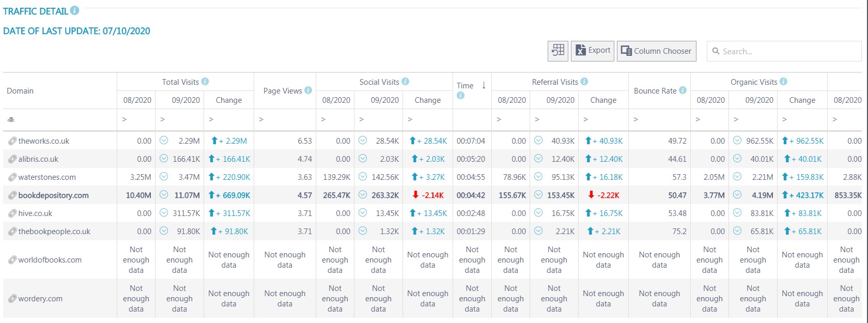The image size is (868, 323).
Task: Click the link icon beside hive.co.uk
Action: 12,213
